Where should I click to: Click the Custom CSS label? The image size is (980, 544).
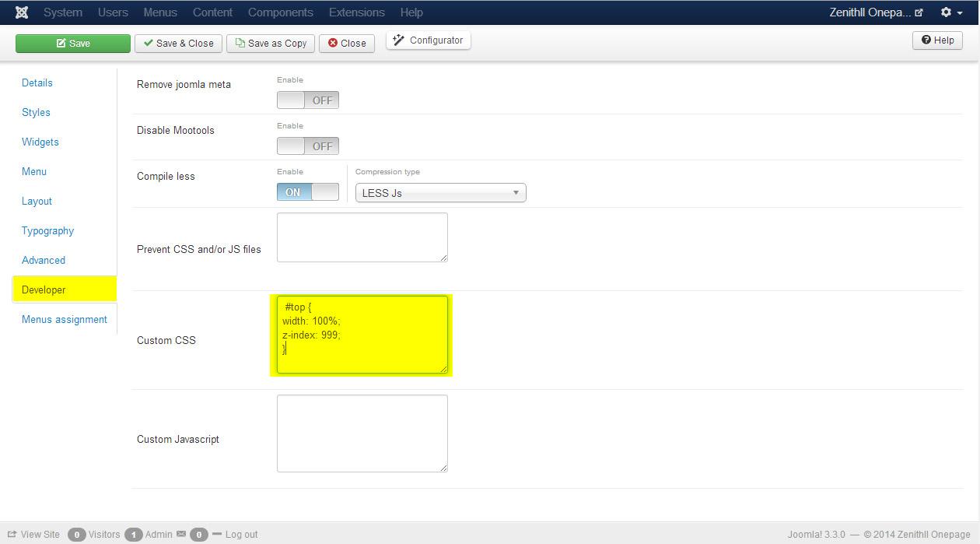click(166, 340)
